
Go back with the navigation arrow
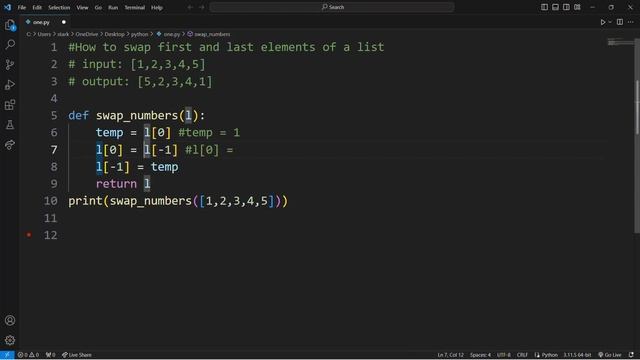[x=190, y=7]
